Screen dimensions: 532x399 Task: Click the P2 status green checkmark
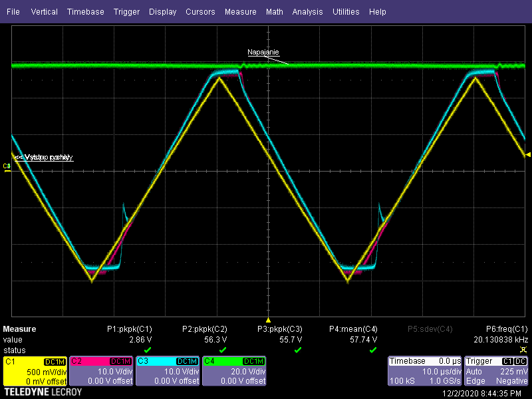[x=223, y=350]
